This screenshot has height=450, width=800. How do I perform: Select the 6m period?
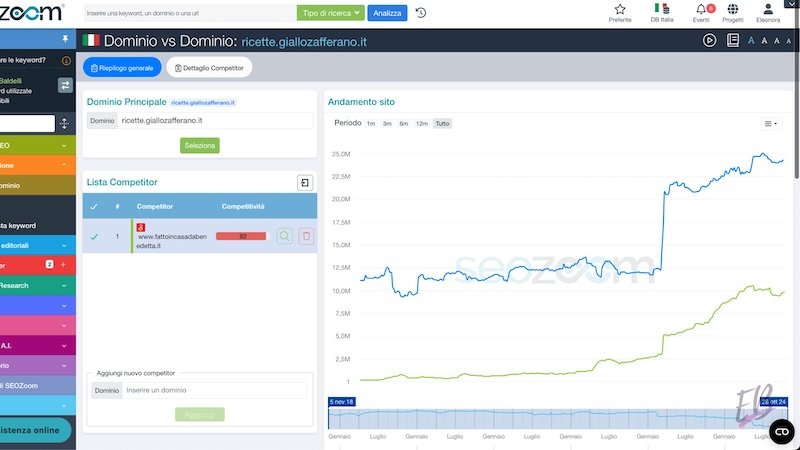tap(404, 123)
